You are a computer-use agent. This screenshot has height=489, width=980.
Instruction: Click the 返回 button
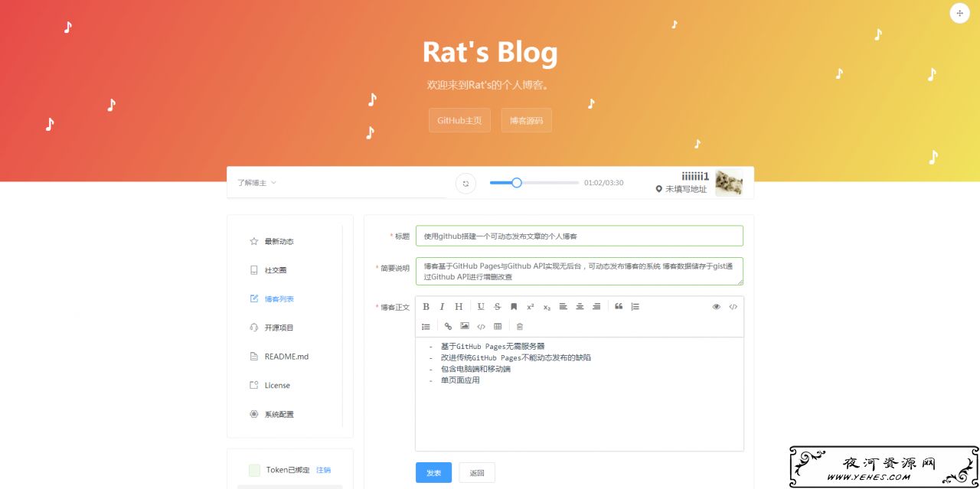pyautogui.click(x=477, y=473)
